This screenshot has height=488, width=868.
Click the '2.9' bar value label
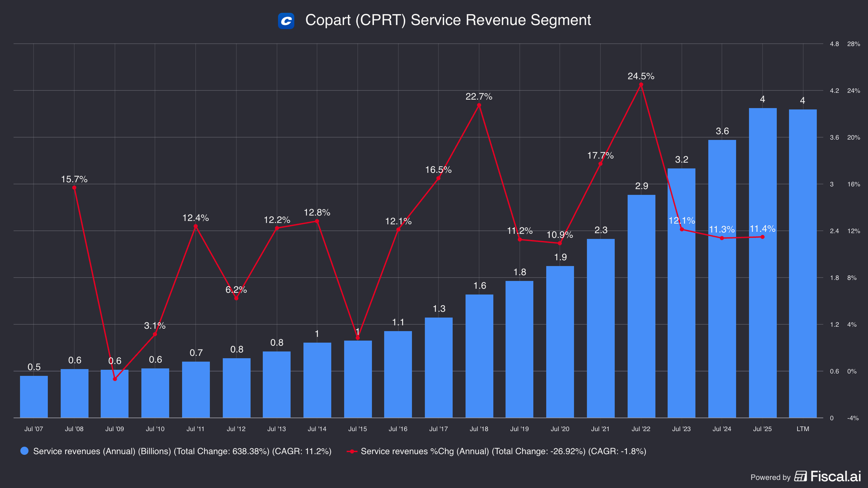point(642,186)
